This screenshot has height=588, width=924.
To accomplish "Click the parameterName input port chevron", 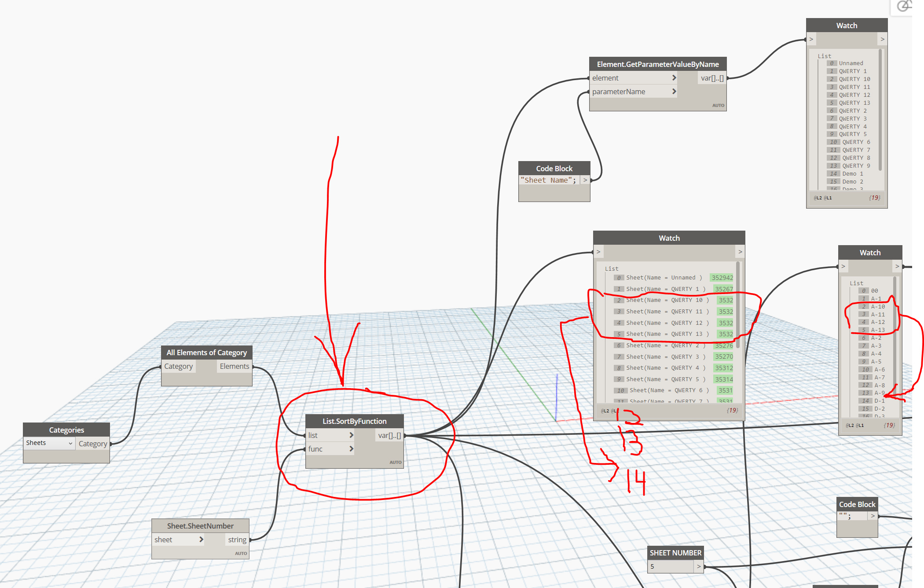I will coord(674,92).
